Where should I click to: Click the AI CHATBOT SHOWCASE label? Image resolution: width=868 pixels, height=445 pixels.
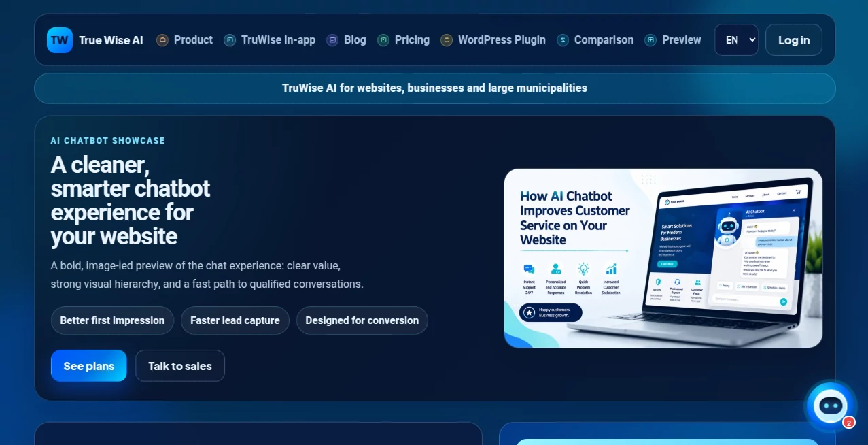(x=108, y=141)
